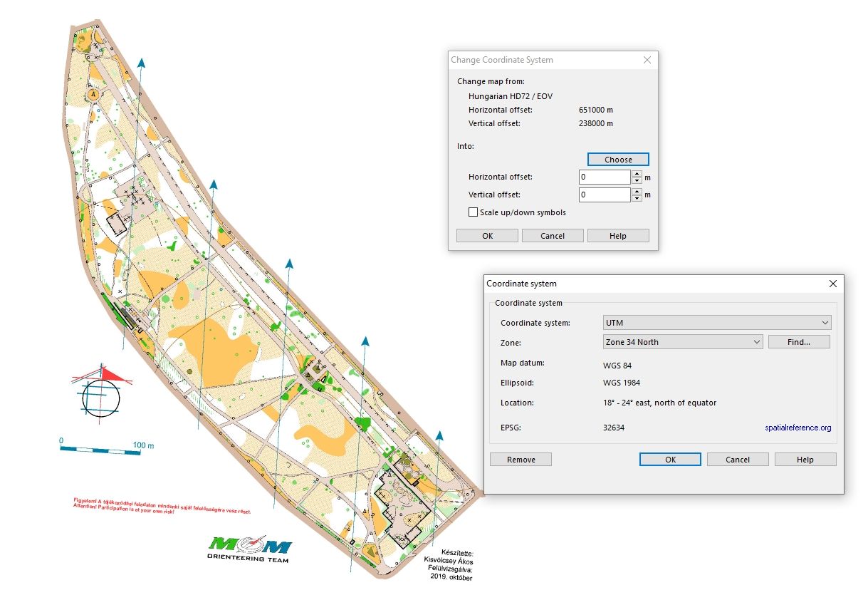Close the Coordinate system dialog window
This screenshot has width=868, height=595.
click(833, 284)
